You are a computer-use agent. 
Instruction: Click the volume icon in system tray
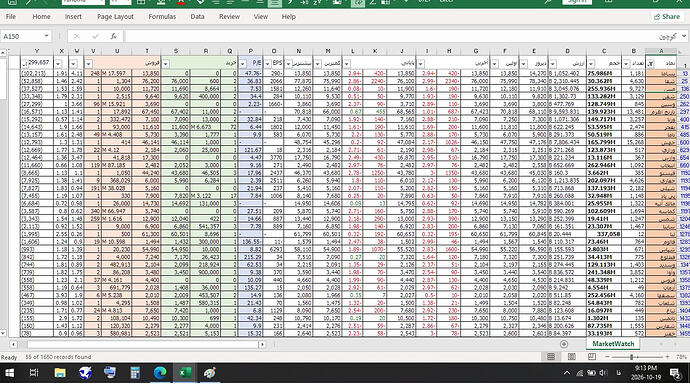pos(603,373)
